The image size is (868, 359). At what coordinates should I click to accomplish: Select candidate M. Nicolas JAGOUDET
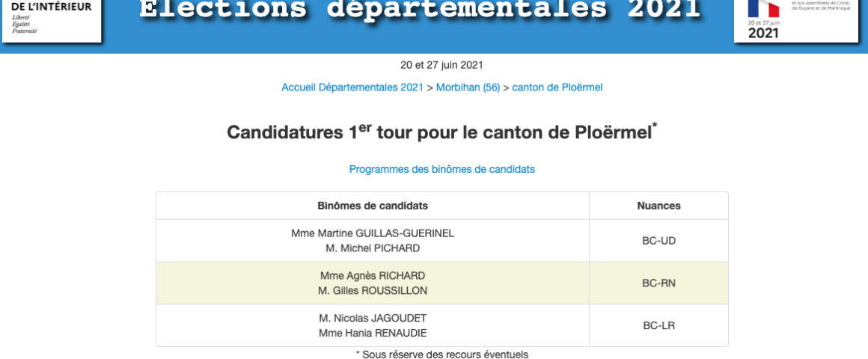(x=373, y=318)
